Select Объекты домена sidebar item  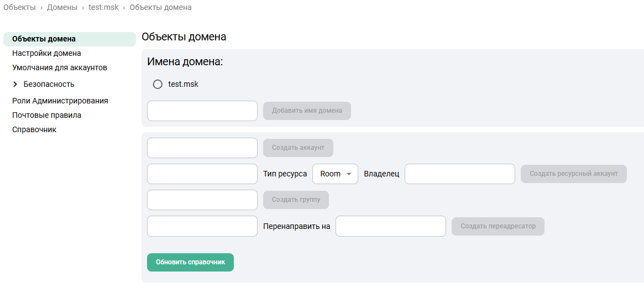pyautogui.click(x=44, y=39)
